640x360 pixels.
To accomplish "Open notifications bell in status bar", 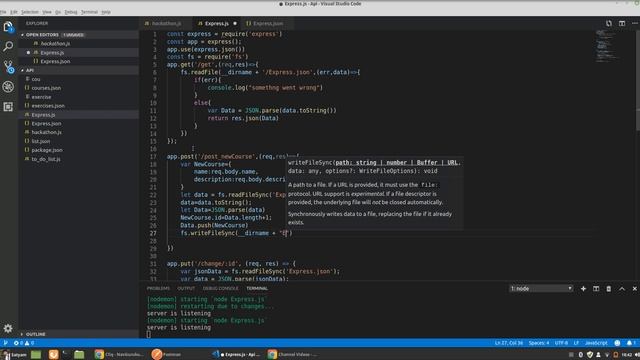I will 631,343.
